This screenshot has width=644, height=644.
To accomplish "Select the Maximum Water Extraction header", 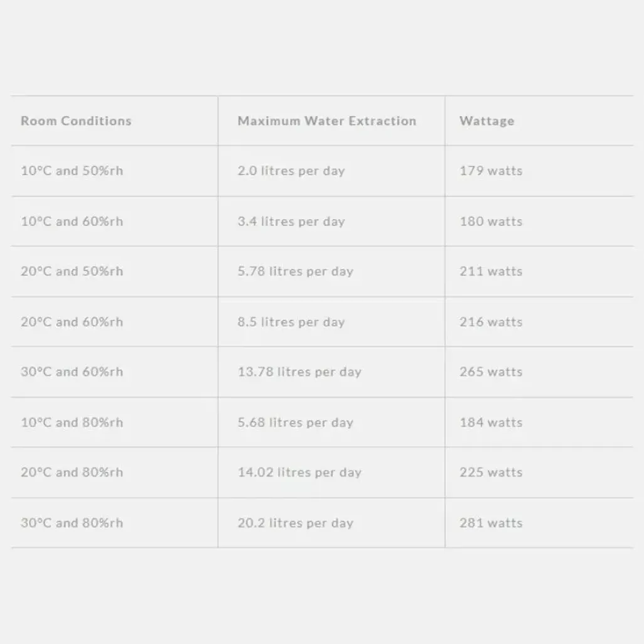I will point(326,121).
